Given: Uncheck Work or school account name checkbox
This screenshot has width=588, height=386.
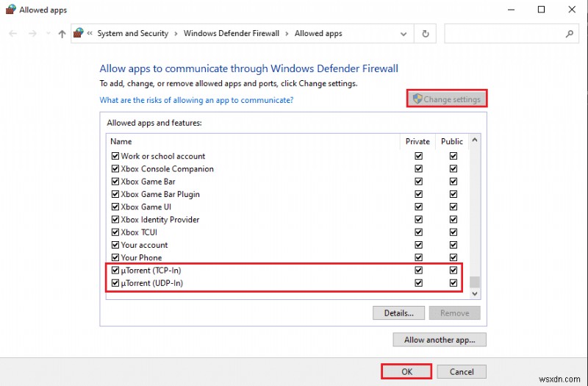Looking at the screenshot, I should (x=115, y=156).
